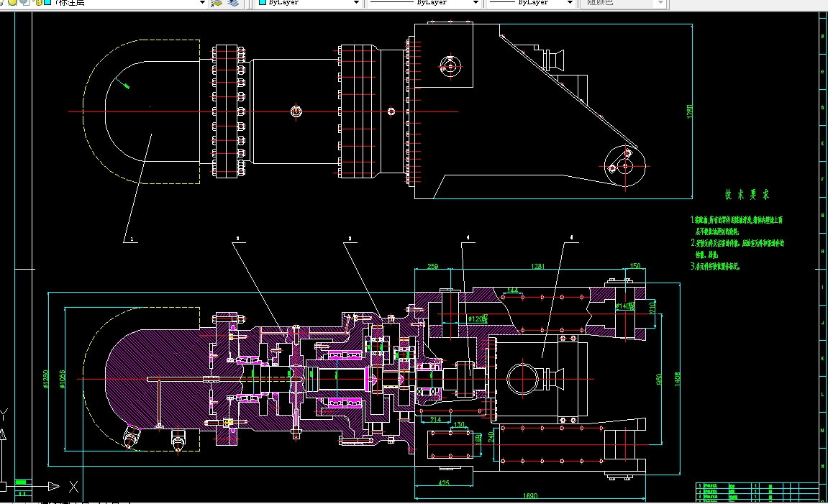
Task: Select the 技术要求 heading text
Action: click(x=747, y=195)
